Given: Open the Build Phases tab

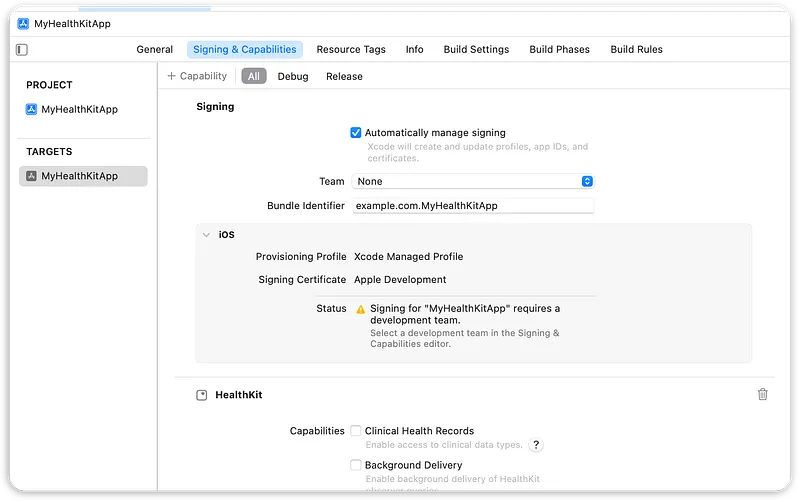Looking at the screenshot, I should (x=559, y=50).
